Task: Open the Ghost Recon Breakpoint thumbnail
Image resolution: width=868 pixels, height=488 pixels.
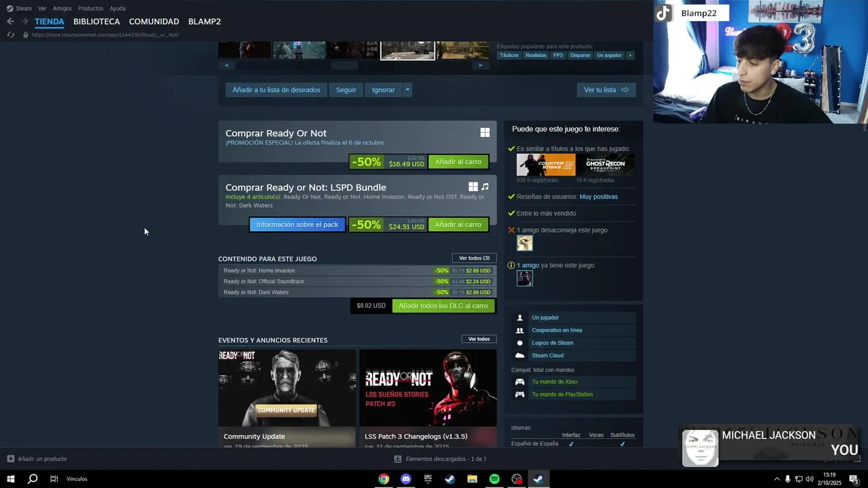Action: (x=606, y=165)
